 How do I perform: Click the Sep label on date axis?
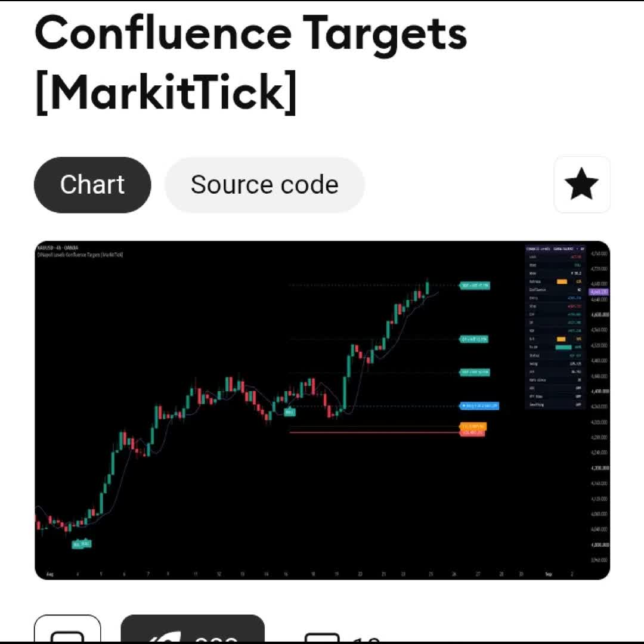(549, 574)
